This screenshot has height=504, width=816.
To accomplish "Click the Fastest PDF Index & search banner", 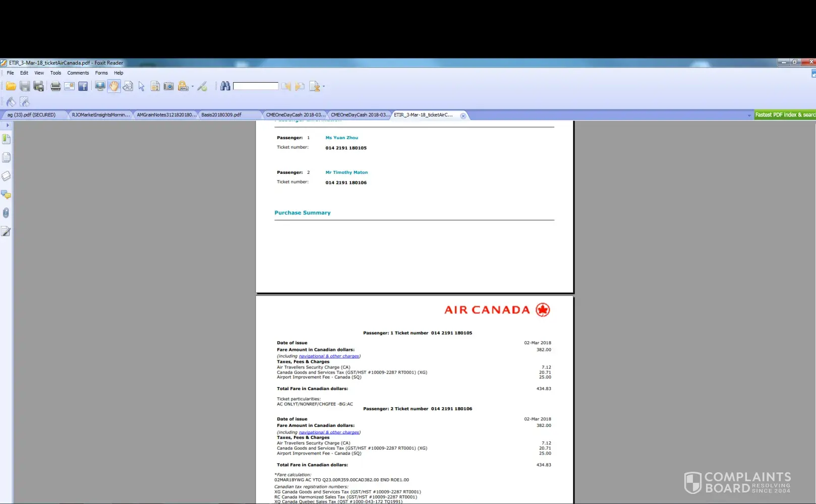I will click(x=785, y=115).
